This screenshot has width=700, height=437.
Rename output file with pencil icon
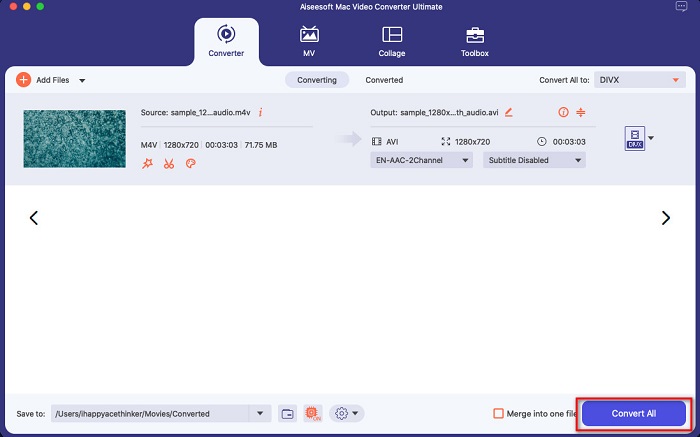[x=508, y=113]
